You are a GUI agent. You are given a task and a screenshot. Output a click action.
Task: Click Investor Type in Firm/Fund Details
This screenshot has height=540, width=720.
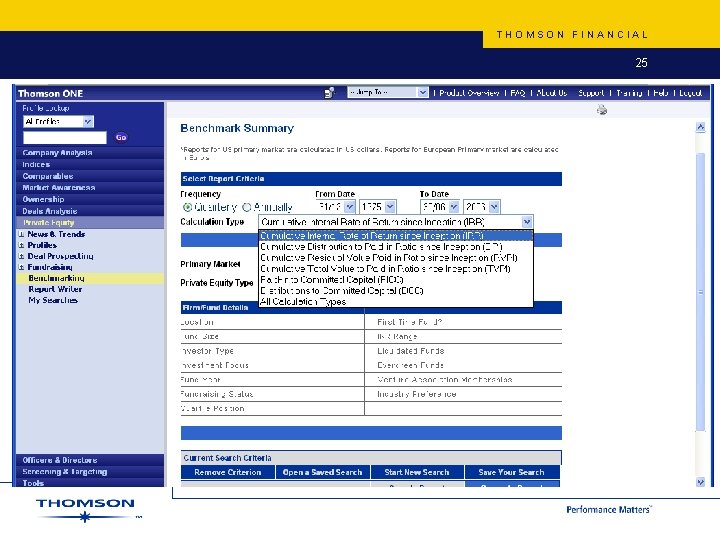click(207, 351)
